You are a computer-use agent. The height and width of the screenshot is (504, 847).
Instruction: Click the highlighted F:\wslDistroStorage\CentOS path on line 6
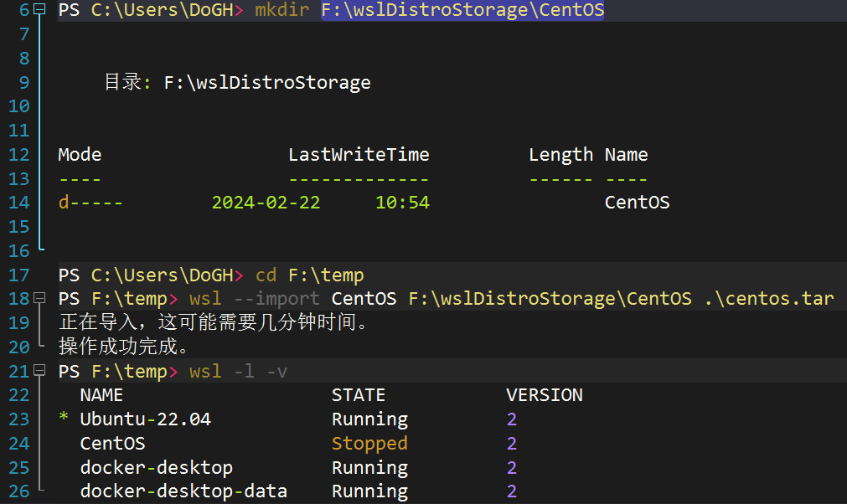pyautogui.click(x=462, y=11)
